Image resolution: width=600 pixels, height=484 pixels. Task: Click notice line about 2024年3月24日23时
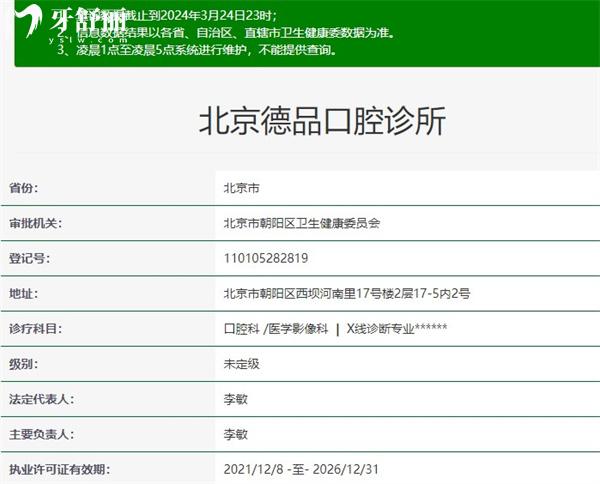[x=165, y=16]
